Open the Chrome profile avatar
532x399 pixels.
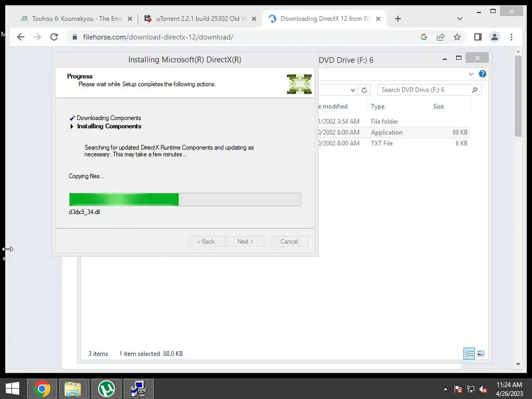click(x=495, y=37)
